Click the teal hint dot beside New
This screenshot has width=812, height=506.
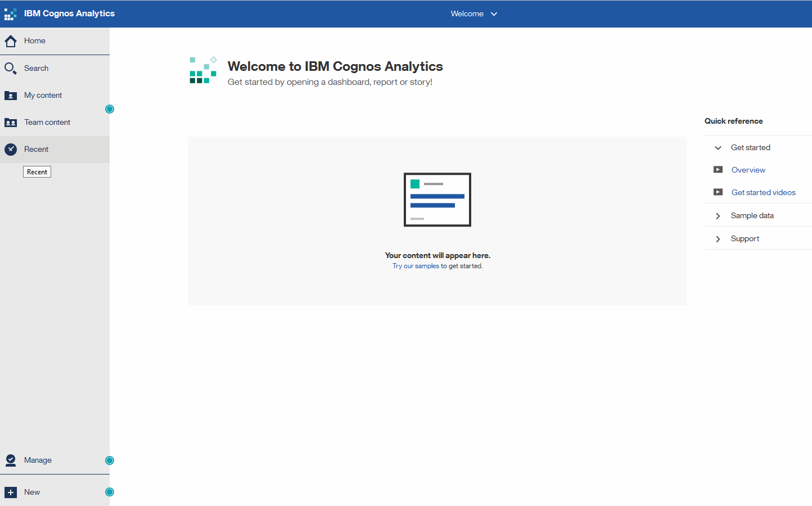click(110, 492)
